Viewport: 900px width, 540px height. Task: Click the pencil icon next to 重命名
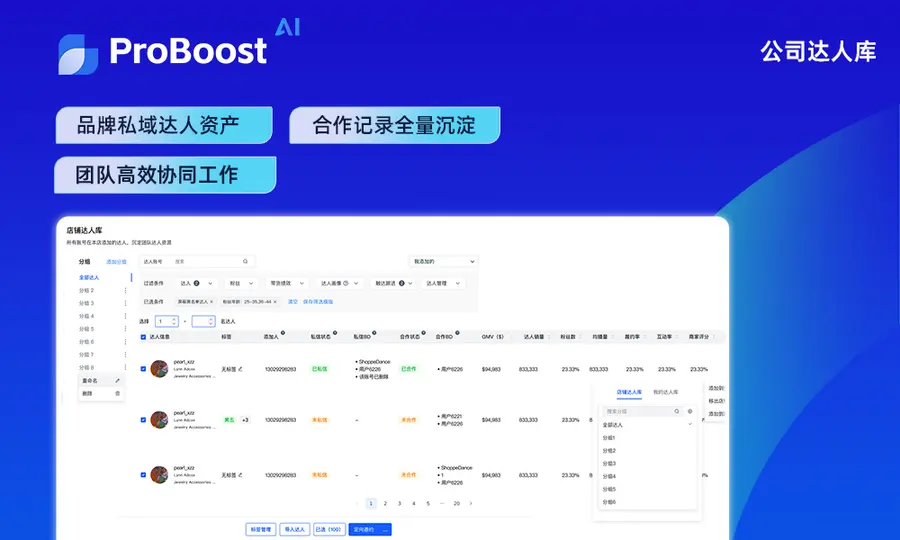tap(118, 380)
